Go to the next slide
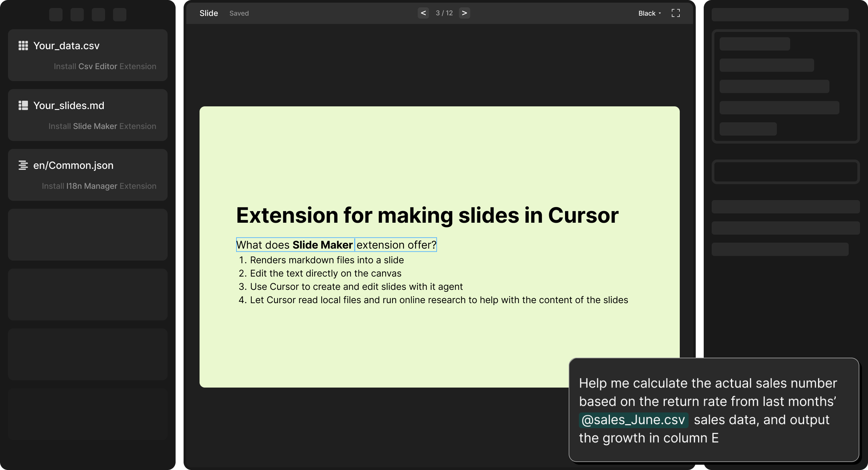The height and width of the screenshot is (470, 868). coord(464,13)
